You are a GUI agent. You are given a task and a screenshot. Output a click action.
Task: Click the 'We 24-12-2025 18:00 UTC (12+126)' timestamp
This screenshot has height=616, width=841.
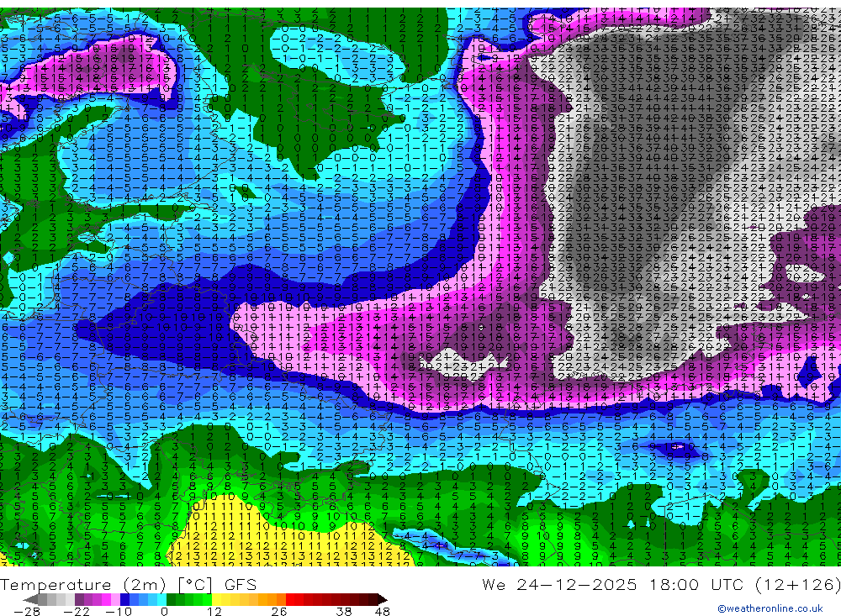(661, 584)
